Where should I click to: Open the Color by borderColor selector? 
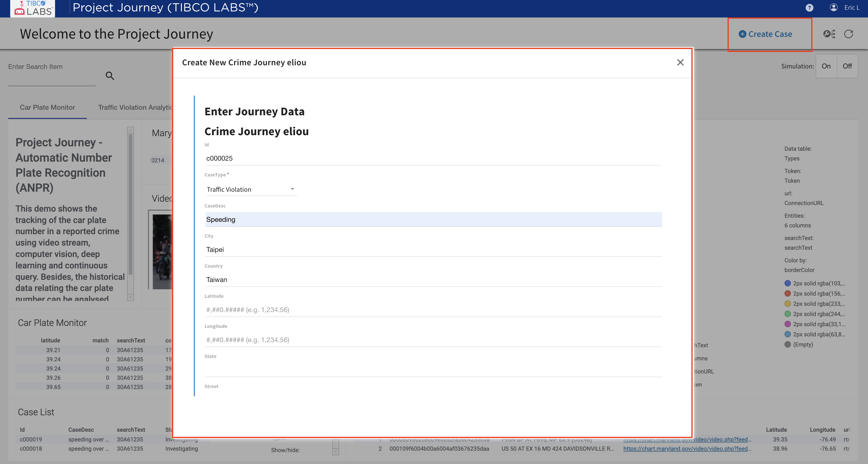(799, 270)
